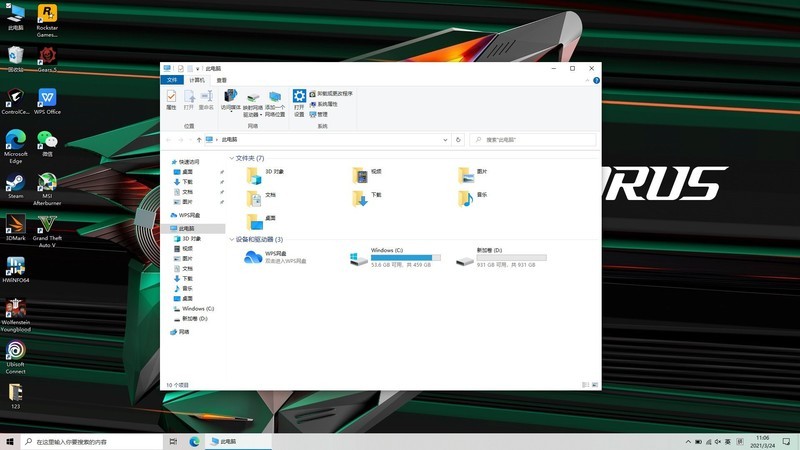Switch to the 查看 ribbon tab

pos(221,80)
